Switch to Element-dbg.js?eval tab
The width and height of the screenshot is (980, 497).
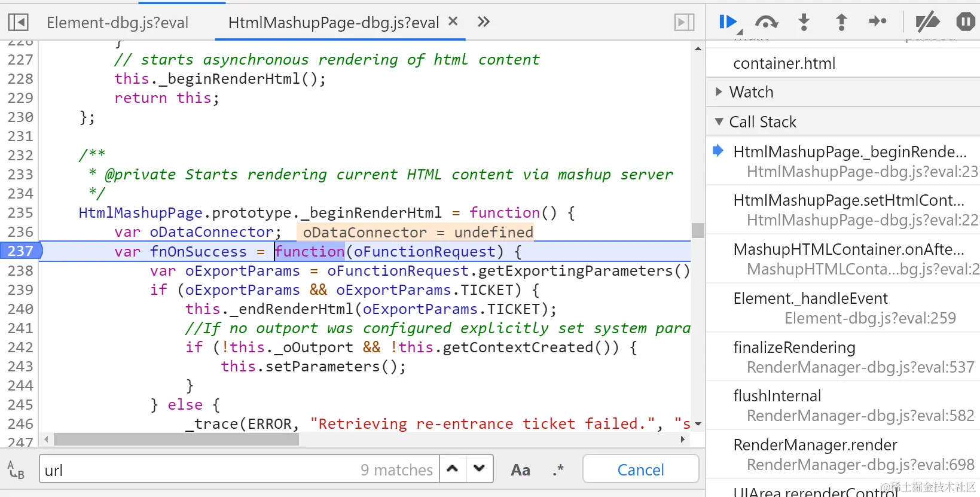point(118,23)
